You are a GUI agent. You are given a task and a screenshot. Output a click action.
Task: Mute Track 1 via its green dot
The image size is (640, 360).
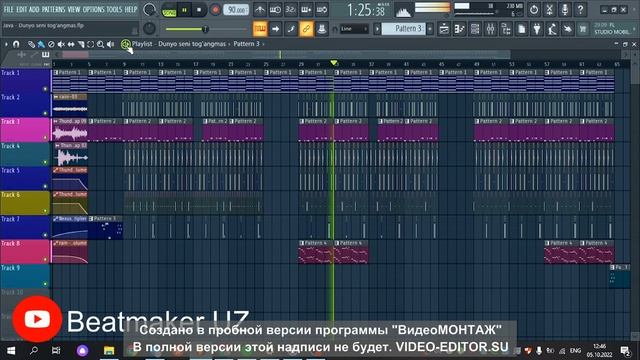(x=45, y=89)
